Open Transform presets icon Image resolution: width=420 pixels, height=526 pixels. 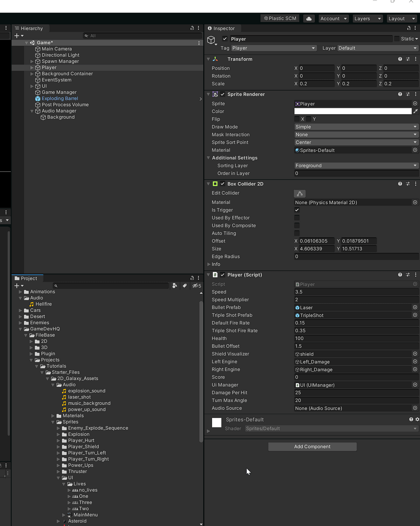tap(408, 59)
